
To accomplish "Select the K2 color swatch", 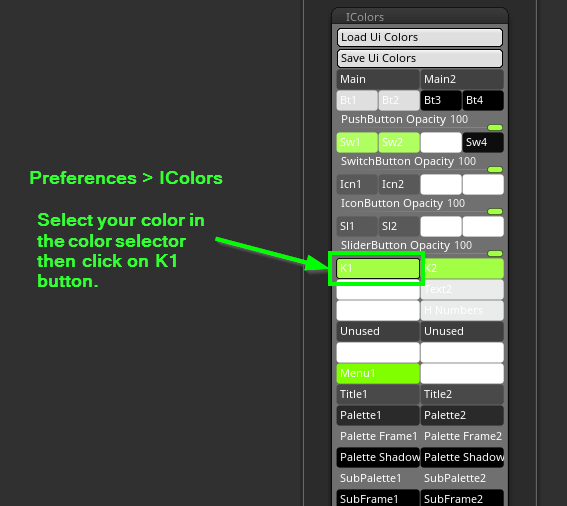I will [462, 268].
